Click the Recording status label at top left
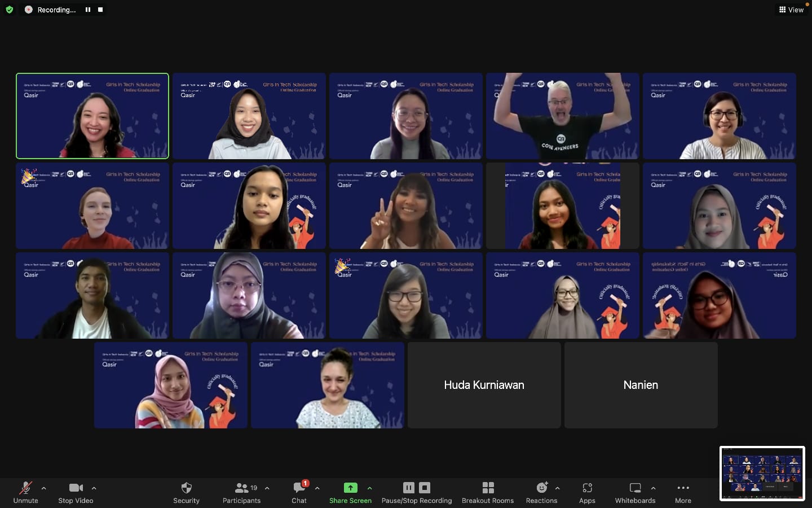 pyautogui.click(x=56, y=10)
